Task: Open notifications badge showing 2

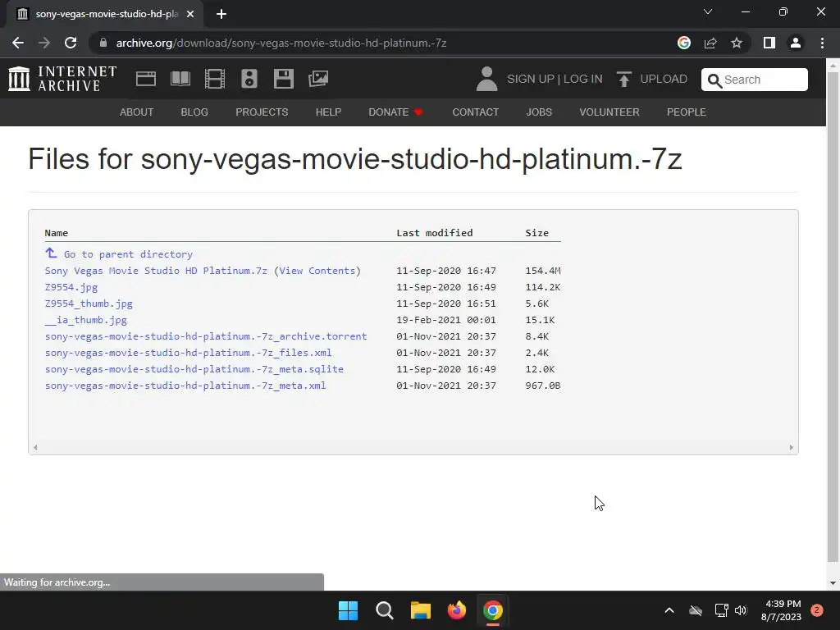Action: pos(817,610)
